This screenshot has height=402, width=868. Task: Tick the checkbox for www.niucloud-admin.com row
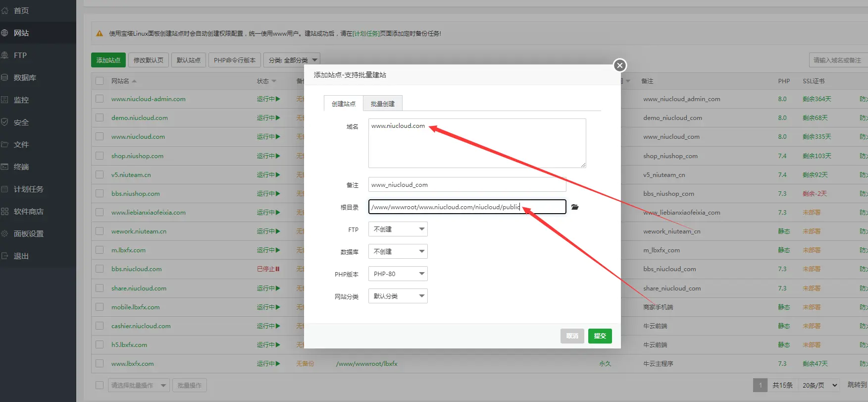coord(100,99)
